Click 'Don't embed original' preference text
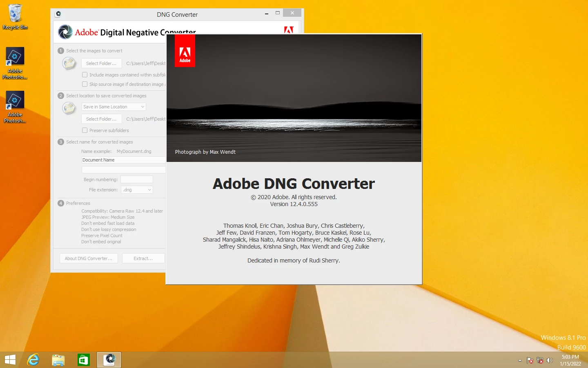 pyautogui.click(x=101, y=242)
